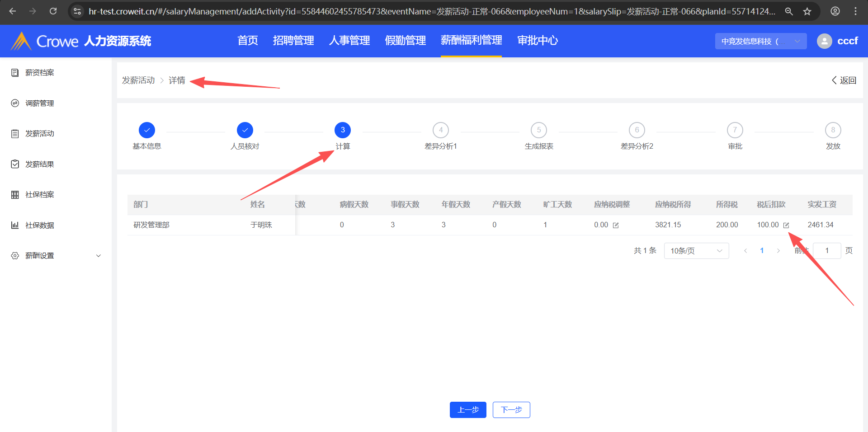Click the 发薪结果 sidebar icon
This screenshot has height=432, width=868.
[15, 164]
